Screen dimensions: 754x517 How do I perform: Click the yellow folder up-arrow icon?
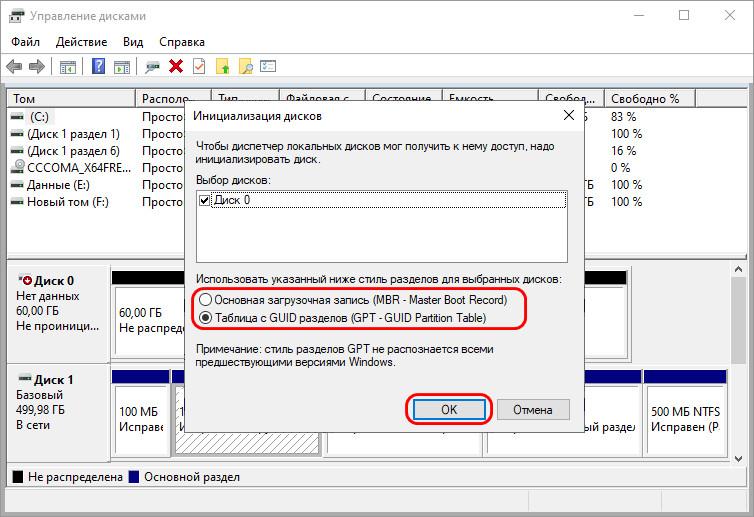(222, 66)
